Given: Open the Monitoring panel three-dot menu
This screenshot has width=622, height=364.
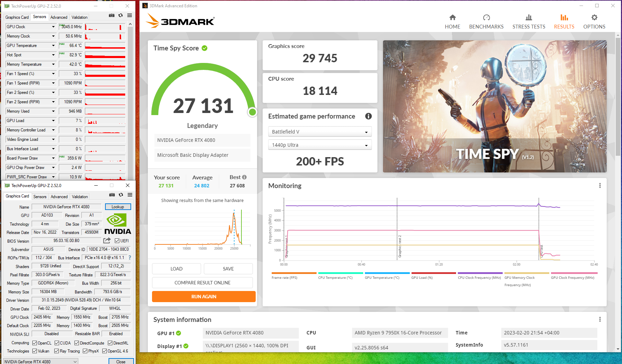Looking at the screenshot, I should click(600, 186).
